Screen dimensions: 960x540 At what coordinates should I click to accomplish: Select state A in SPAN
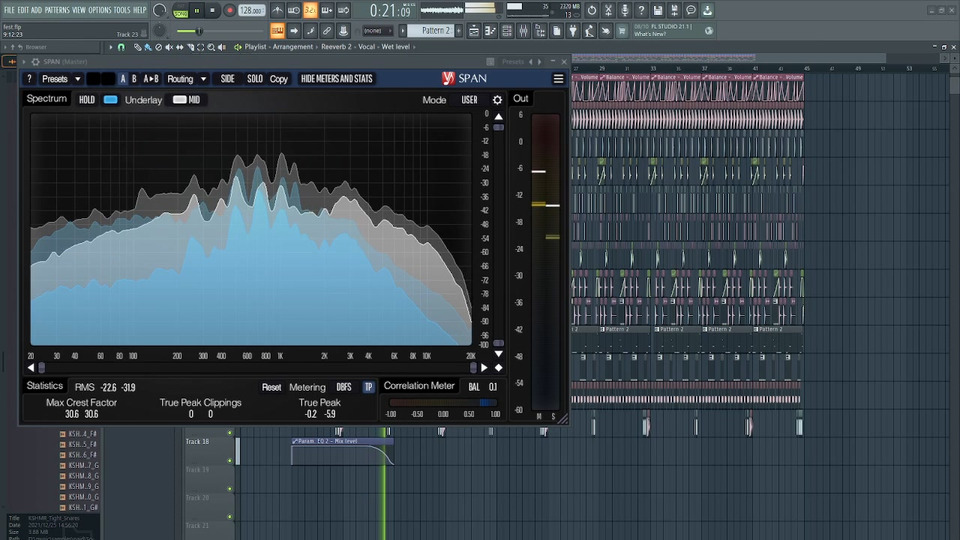click(x=122, y=78)
